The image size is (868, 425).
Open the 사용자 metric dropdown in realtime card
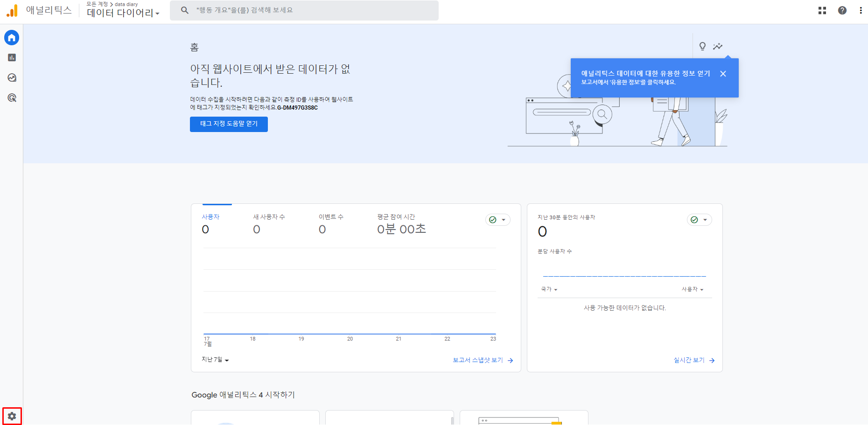click(x=693, y=289)
